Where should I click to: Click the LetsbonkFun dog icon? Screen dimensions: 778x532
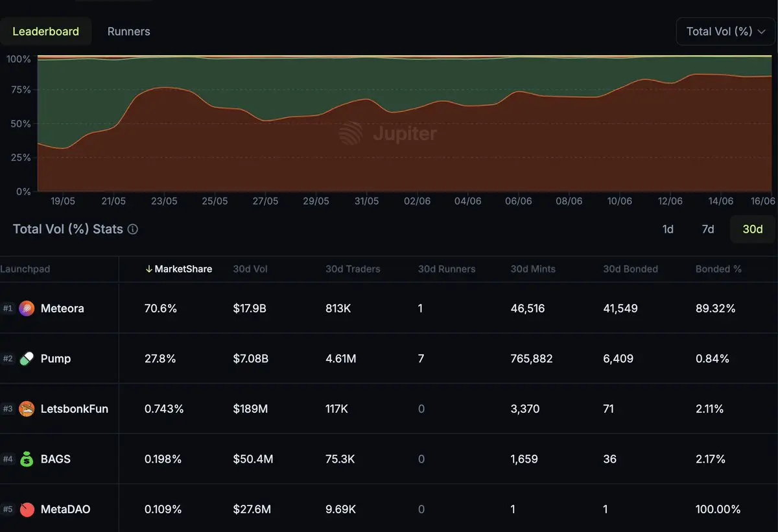click(27, 409)
